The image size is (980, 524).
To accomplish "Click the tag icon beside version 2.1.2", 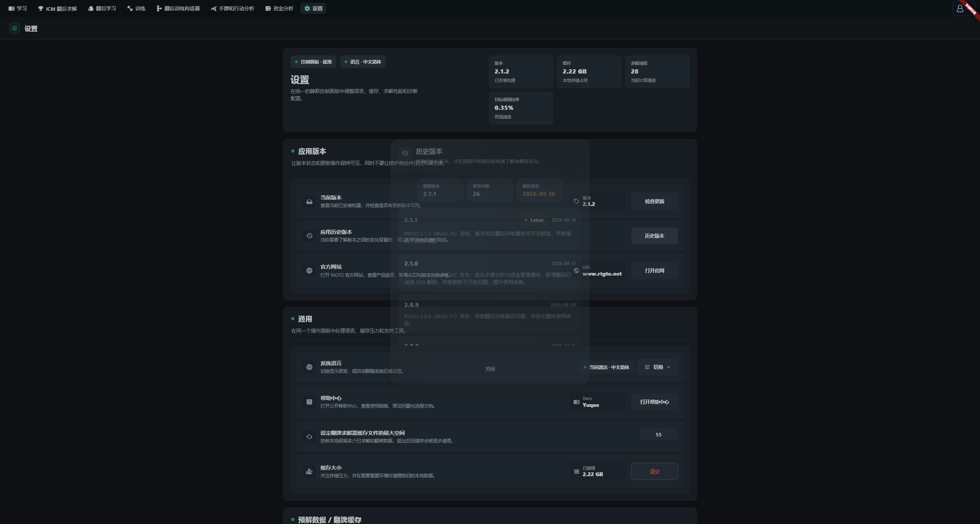I will [x=576, y=201].
